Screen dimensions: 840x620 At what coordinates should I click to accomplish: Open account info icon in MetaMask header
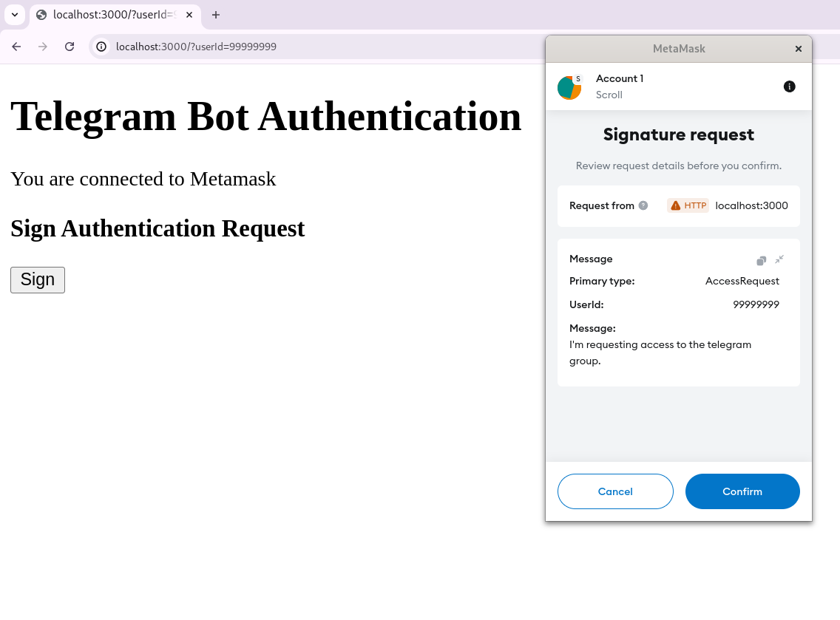point(789,86)
